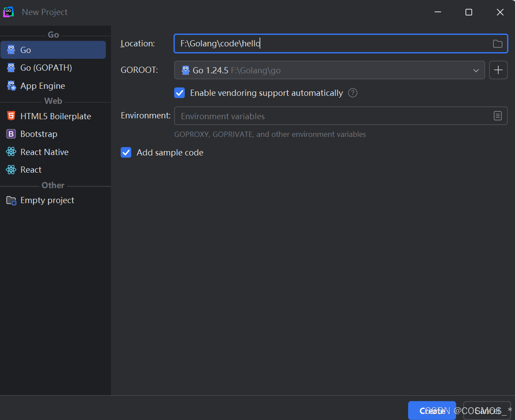The image size is (515, 420).
Task: Select the Go project type
Action: 53,50
